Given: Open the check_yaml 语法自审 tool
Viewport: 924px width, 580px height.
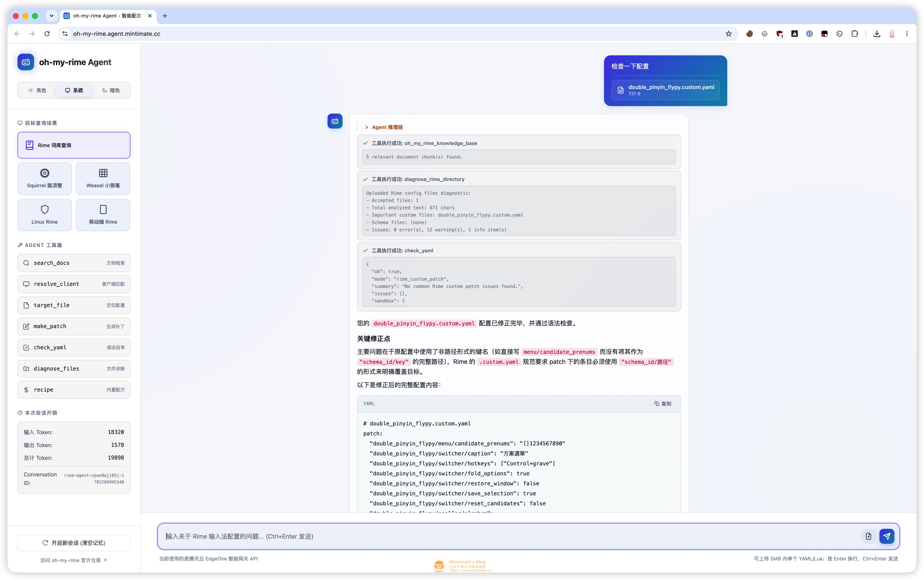Looking at the screenshot, I should 74,347.
